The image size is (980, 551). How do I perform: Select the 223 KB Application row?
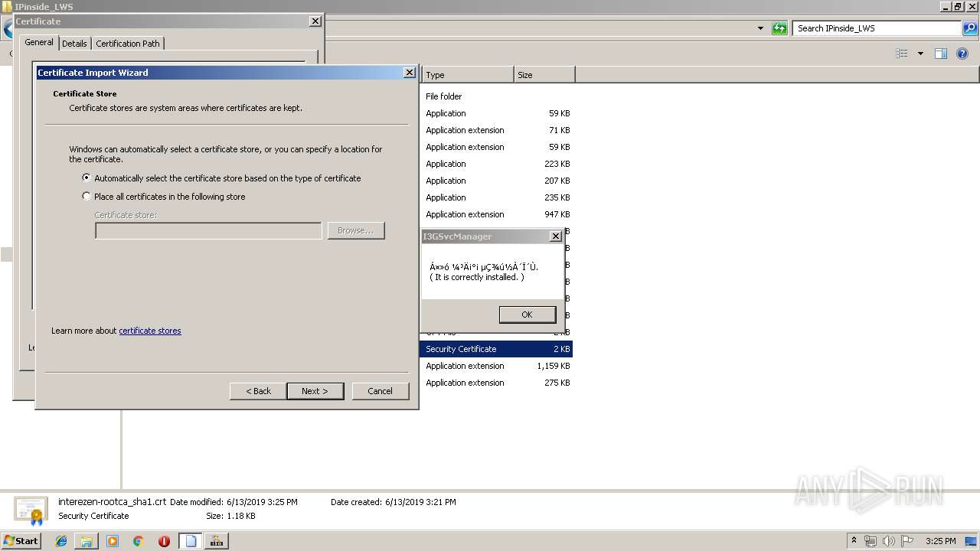(x=498, y=164)
